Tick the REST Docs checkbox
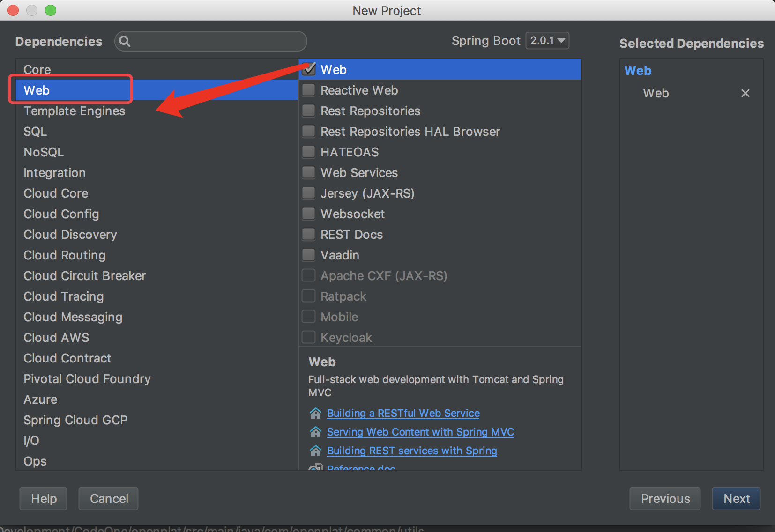Screen dimensions: 775x532 309,234
